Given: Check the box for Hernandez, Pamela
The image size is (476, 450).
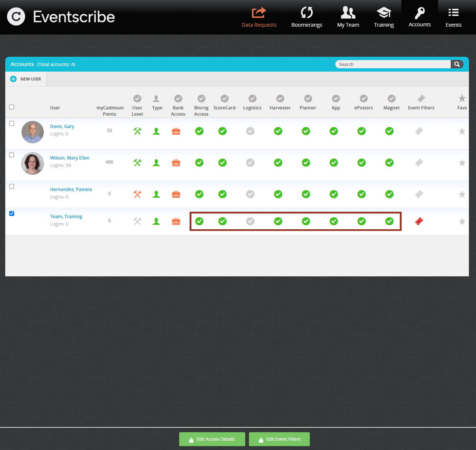Looking at the screenshot, I should coord(12,187).
